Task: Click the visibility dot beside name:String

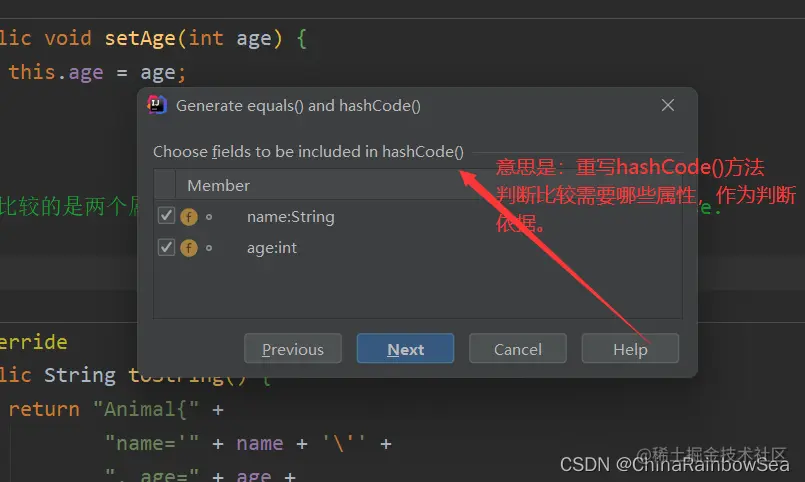Action: (x=209, y=217)
